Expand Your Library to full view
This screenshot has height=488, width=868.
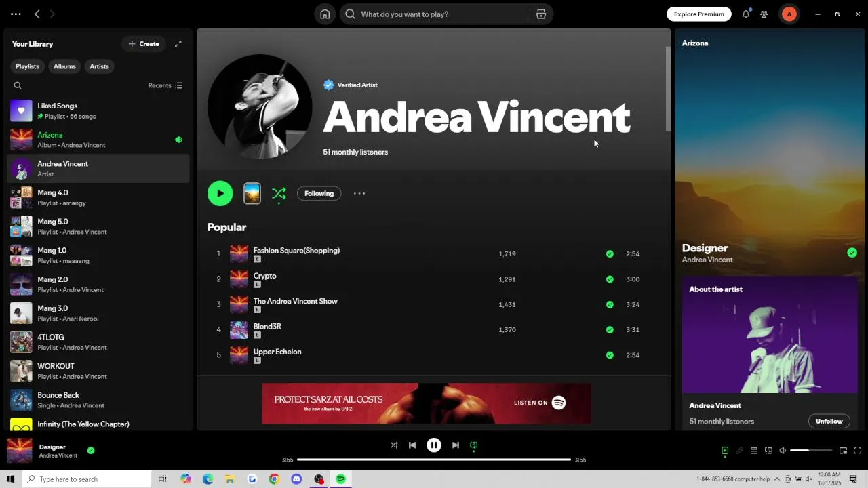tap(178, 44)
